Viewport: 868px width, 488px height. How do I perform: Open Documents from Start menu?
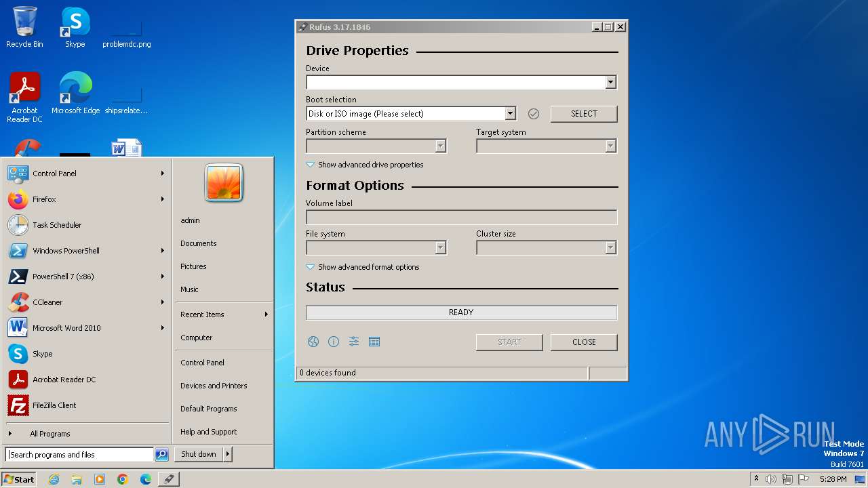(224, 243)
